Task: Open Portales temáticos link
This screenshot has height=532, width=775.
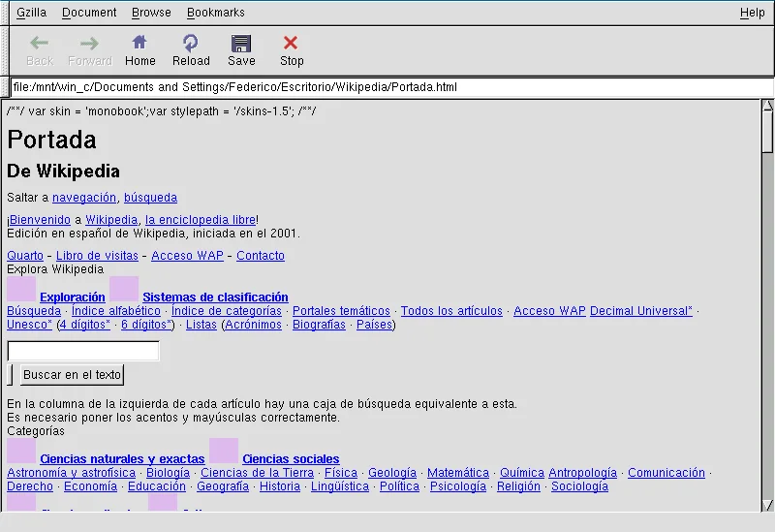Action: 341,311
